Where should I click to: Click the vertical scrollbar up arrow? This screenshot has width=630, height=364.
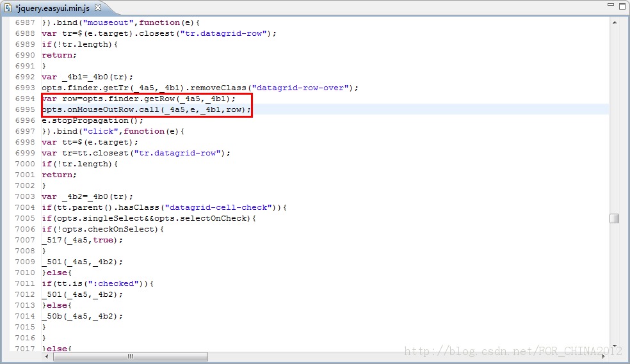pyautogui.click(x=615, y=22)
